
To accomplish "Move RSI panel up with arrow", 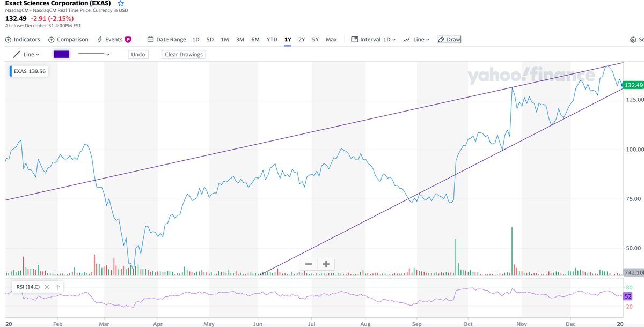I will coord(57,287).
